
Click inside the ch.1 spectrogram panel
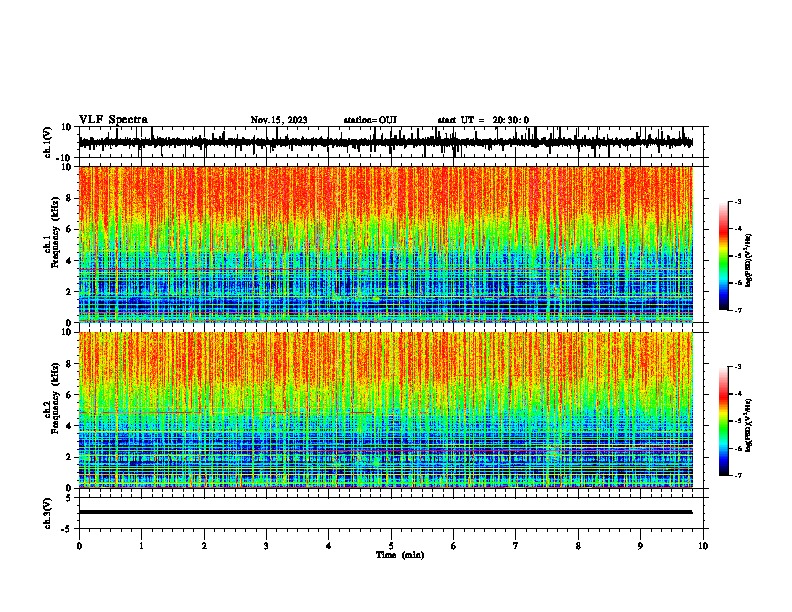[x=385, y=244]
